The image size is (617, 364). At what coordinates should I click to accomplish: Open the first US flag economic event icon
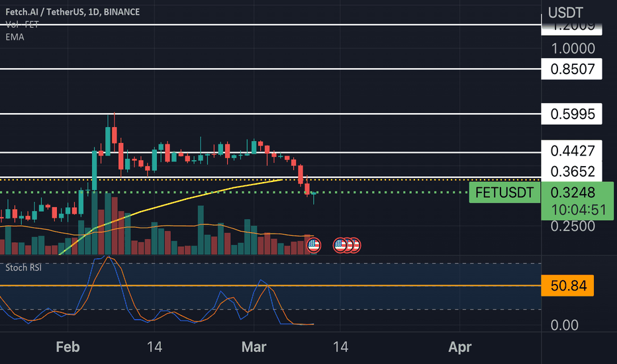click(314, 245)
